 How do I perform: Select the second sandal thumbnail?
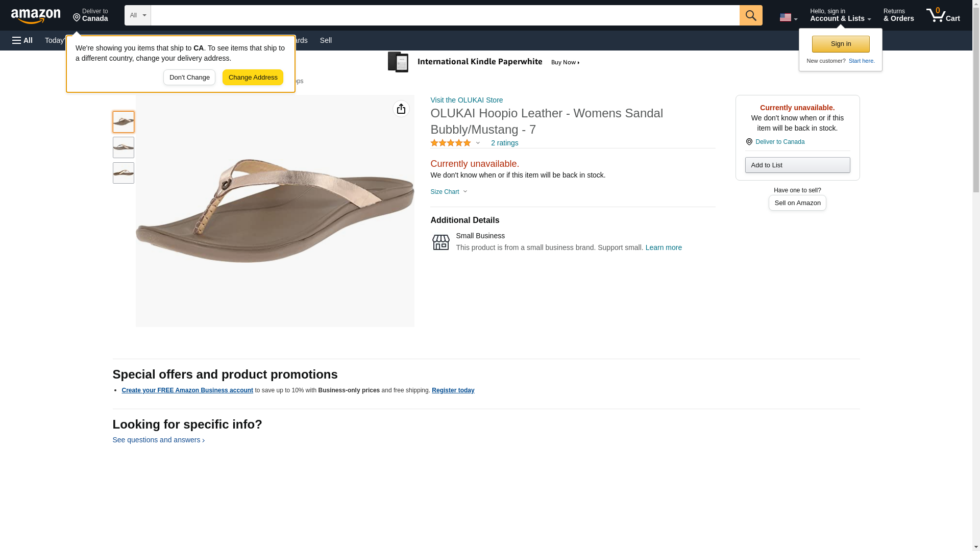pos(124,147)
